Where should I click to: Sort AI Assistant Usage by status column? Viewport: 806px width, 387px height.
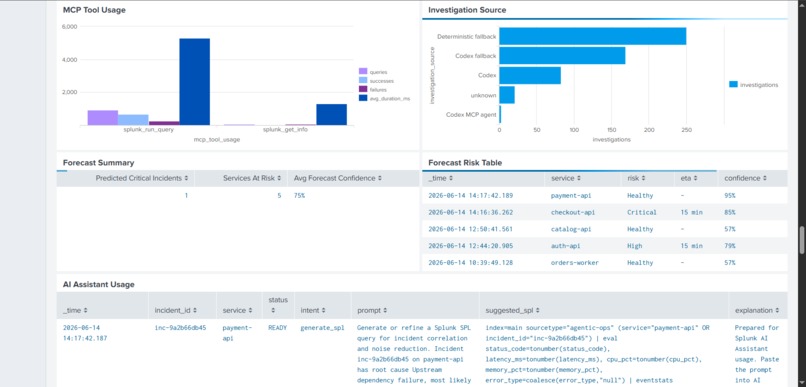click(278, 304)
